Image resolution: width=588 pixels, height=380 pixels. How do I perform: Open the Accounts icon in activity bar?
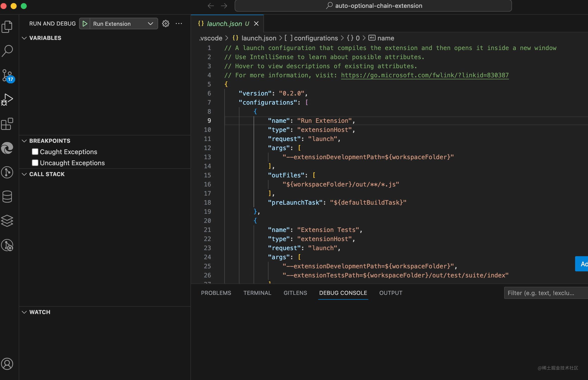pyautogui.click(x=7, y=364)
